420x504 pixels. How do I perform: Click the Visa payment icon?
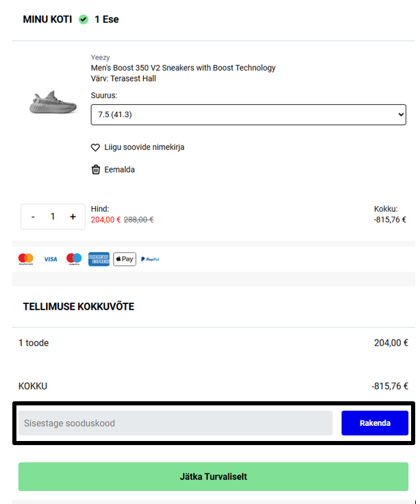coord(51,259)
